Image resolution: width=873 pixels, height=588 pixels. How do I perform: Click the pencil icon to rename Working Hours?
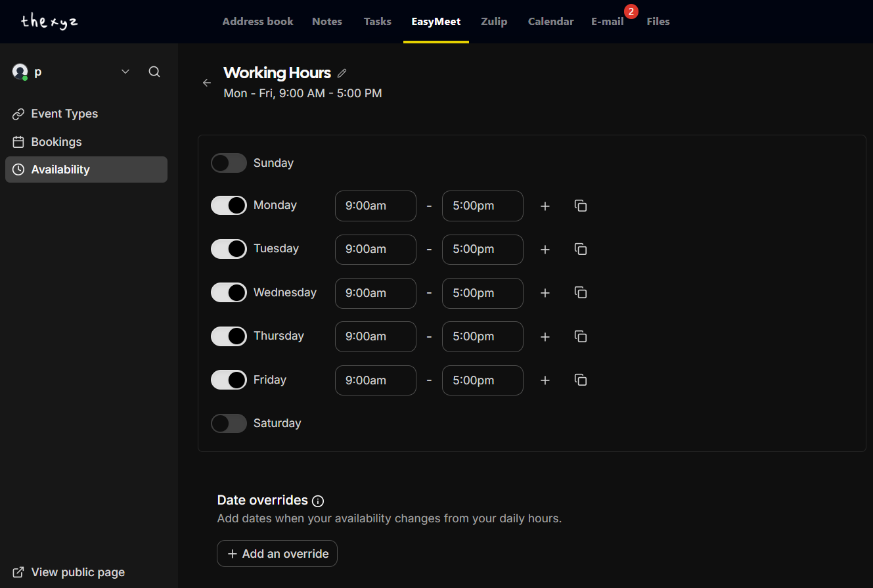coord(342,73)
